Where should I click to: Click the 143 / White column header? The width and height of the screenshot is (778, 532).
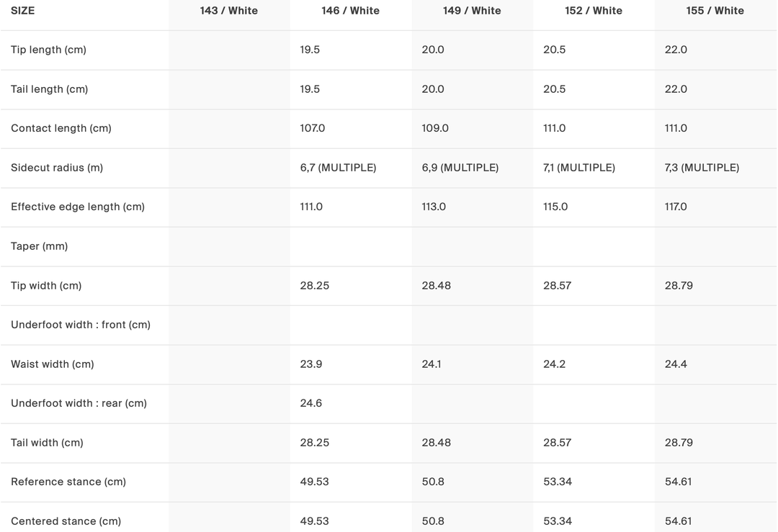(228, 11)
